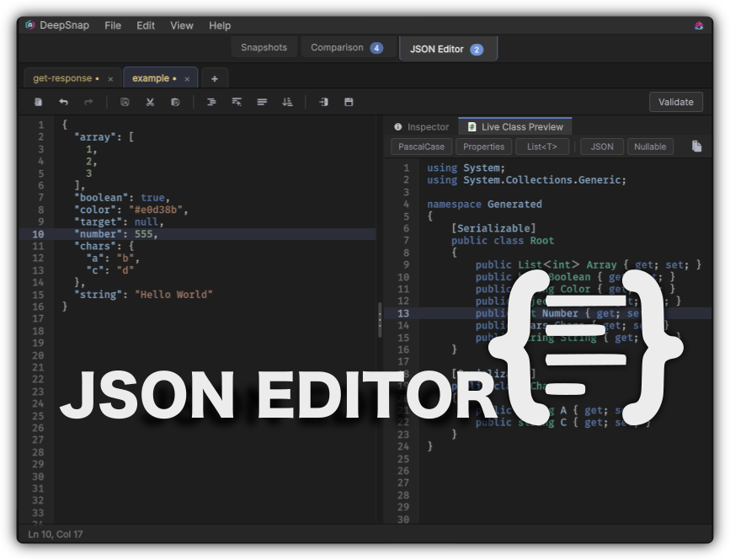Undo the last edit
This screenshot has width=730, height=560.
click(63, 102)
